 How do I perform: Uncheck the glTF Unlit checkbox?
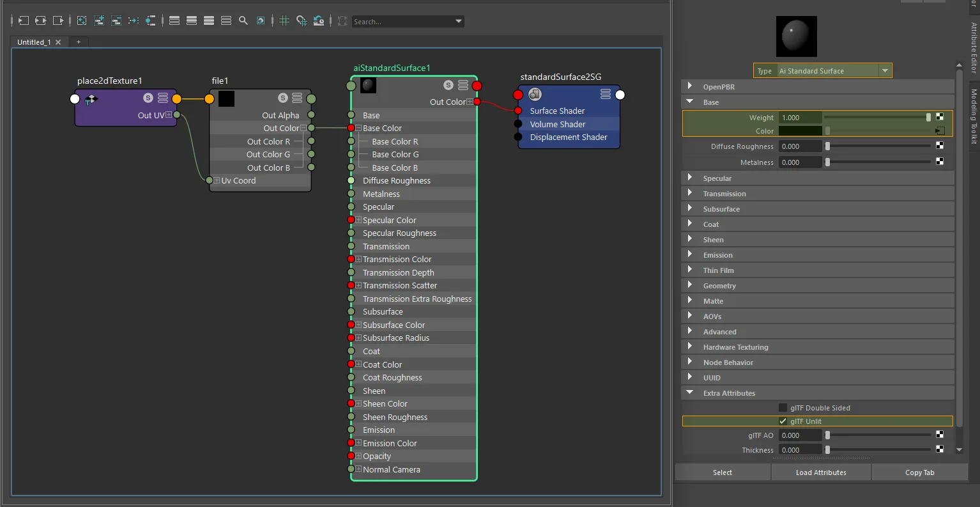tap(783, 421)
